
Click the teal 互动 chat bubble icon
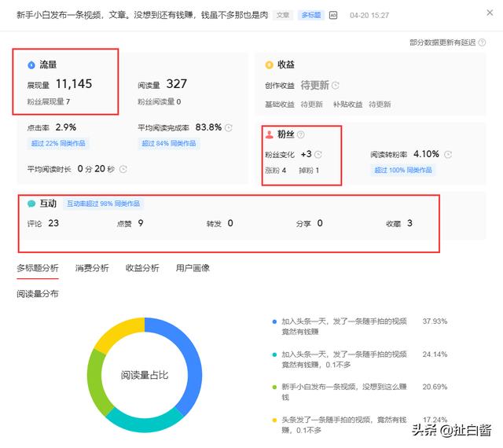point(31,204)
